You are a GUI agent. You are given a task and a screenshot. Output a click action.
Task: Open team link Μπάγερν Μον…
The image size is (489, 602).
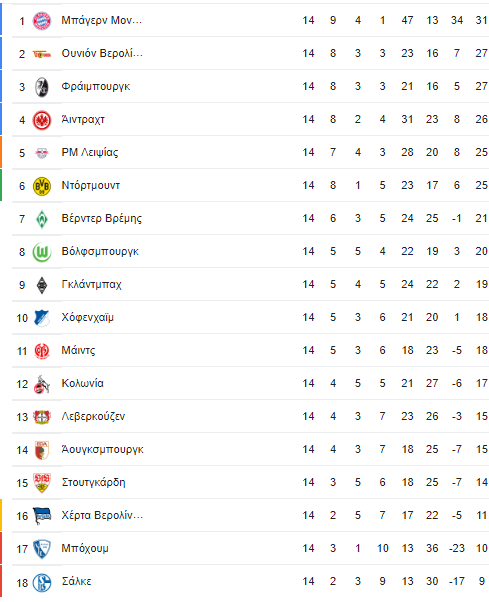102,20
